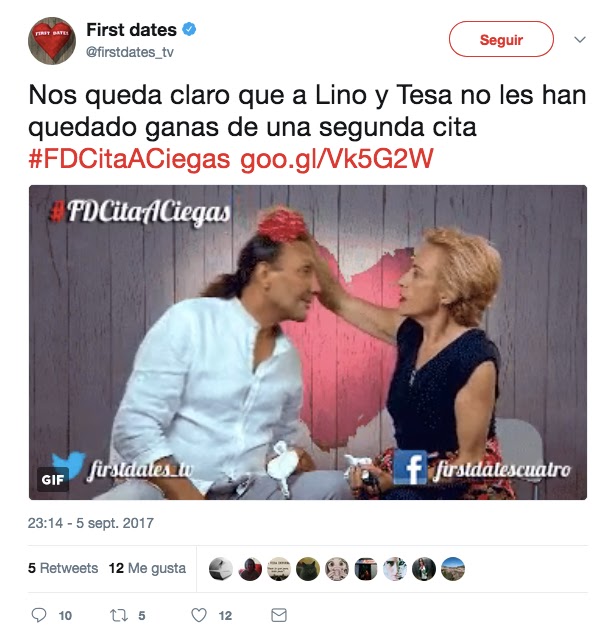Open the first liker's avatar
Image resolution: width=616 pixels, height=633 pixels.
tap(220, 569)
